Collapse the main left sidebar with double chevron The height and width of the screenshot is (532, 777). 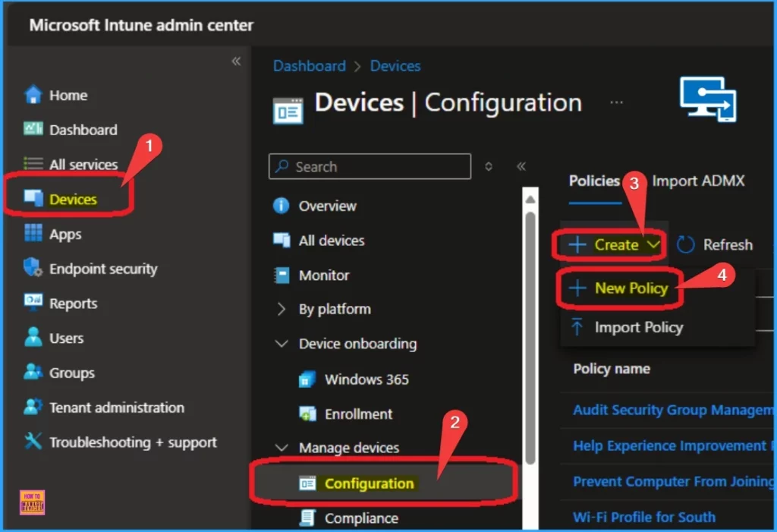pyautogui.click(x=237, y=61)
